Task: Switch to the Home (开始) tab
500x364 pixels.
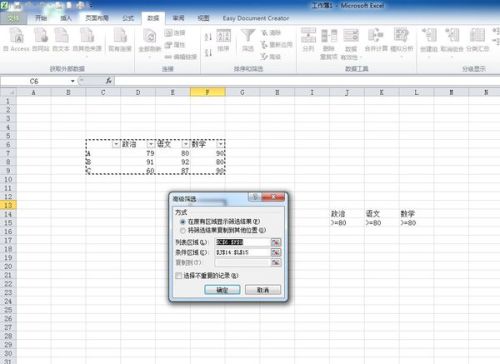Action: [41, 18]
